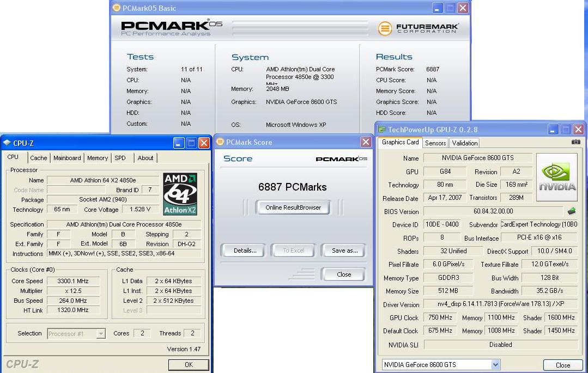This screenshot has width=588, height=373.
Task: Open the About tab in CPU-Z
Action: pyautogui.click(x=146, y=158)
